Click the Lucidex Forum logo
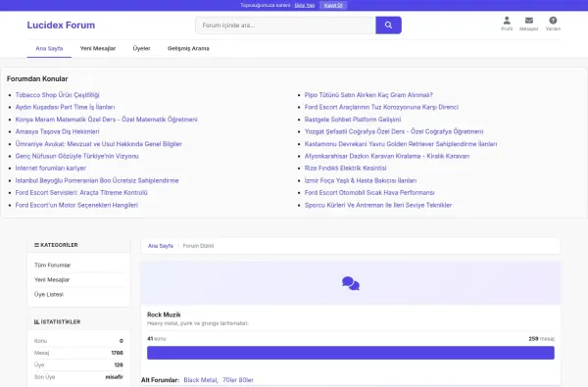 click(61, 25)
